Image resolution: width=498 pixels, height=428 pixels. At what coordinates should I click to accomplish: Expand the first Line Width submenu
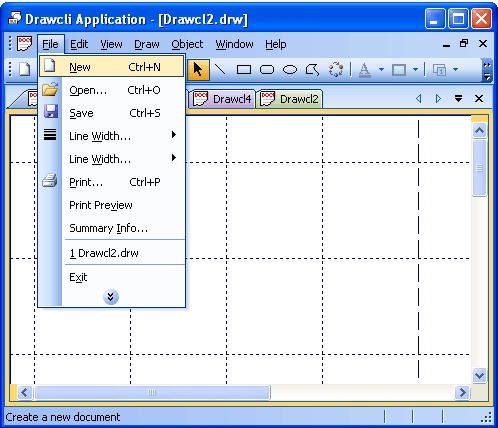(174, 135)
